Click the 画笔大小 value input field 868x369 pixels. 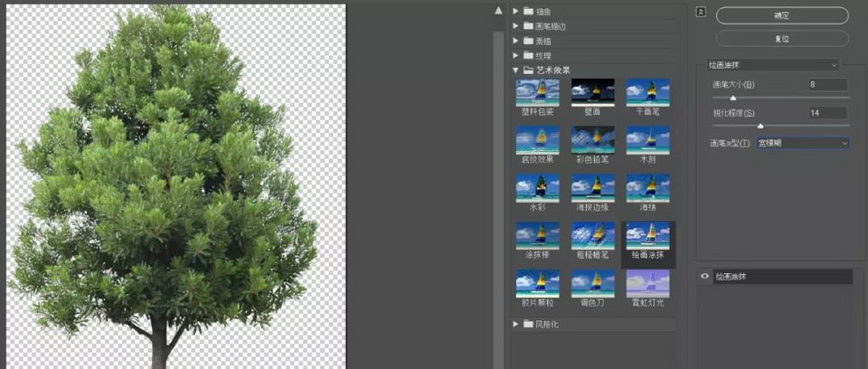pyautogui.click(x=828, y=85)
